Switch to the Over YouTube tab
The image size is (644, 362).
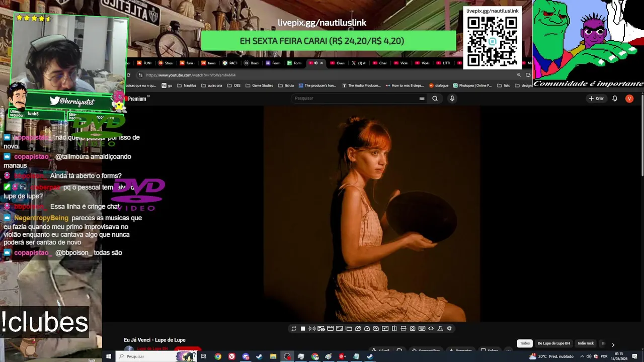(338, 63)
